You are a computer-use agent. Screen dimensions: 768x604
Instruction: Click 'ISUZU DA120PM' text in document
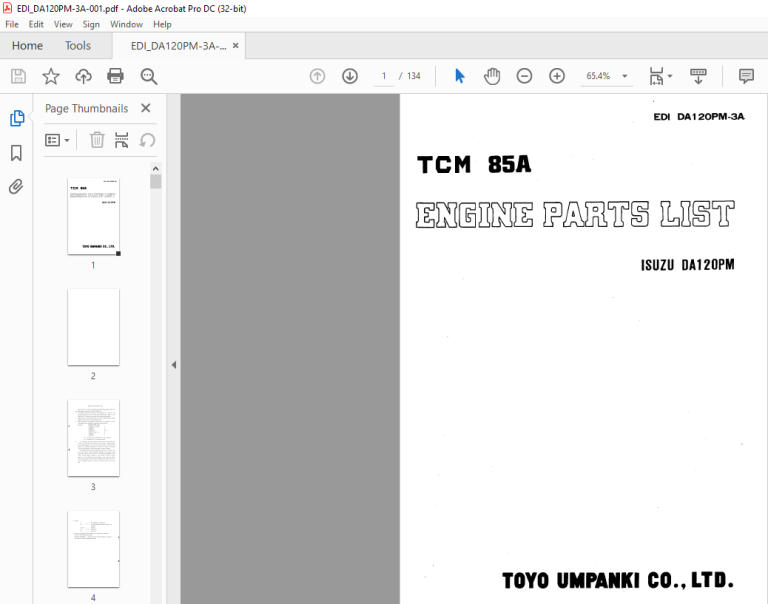(x=688, y=265)
